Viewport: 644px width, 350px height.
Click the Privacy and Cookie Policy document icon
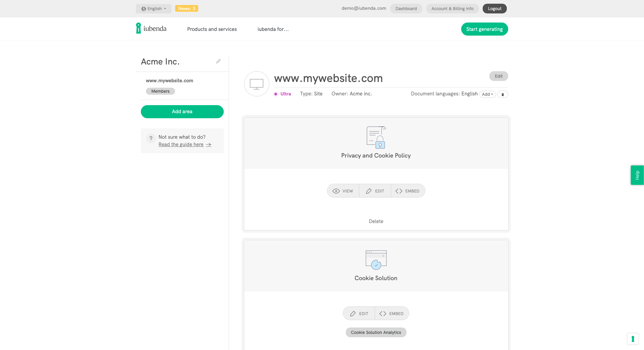click(x=376, y=137)
